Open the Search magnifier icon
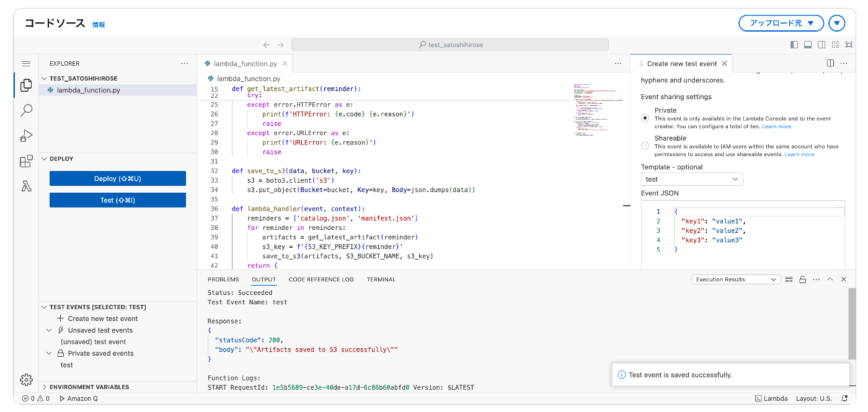The image size is (868, 412). pos(26,110)
